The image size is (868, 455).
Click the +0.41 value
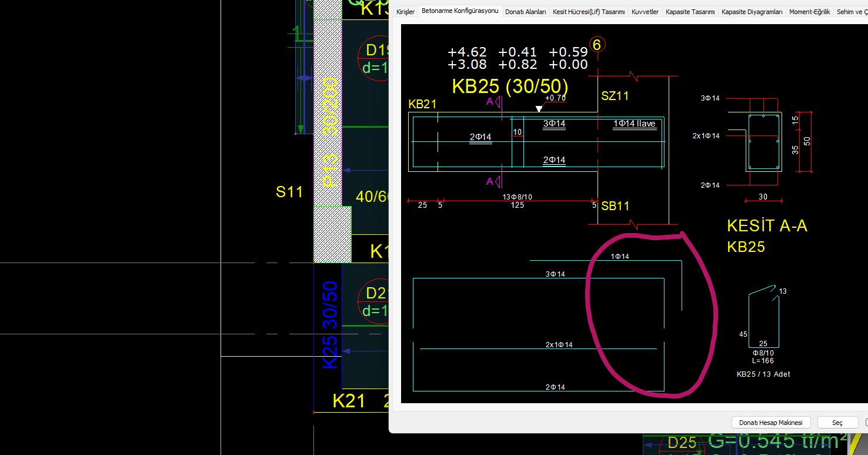click(x=518, y=52)
